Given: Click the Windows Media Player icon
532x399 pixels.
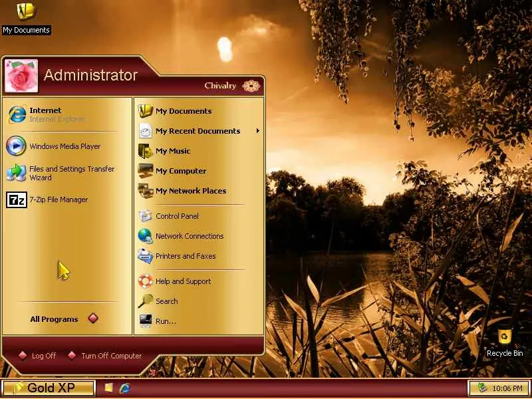Looking at the screenshot, I should click(16, 146).
